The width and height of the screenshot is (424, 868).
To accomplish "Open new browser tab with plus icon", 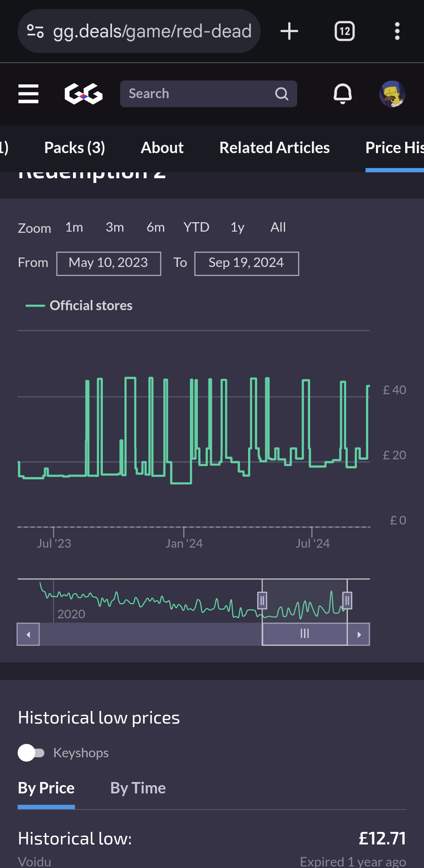I will coord(289,31).
